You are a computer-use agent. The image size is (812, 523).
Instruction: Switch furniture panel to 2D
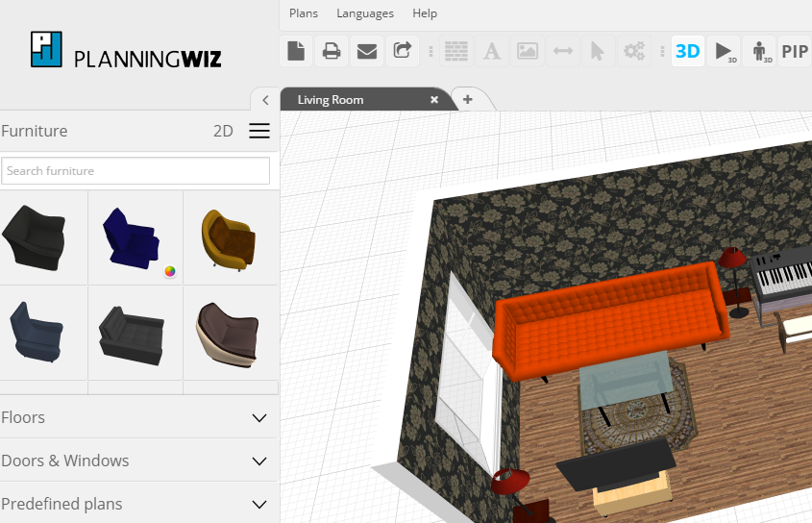tap(223, 132)
